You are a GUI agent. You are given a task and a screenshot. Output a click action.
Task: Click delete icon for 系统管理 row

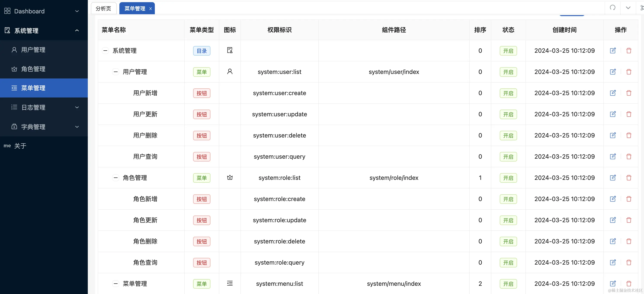pos(629,51)
